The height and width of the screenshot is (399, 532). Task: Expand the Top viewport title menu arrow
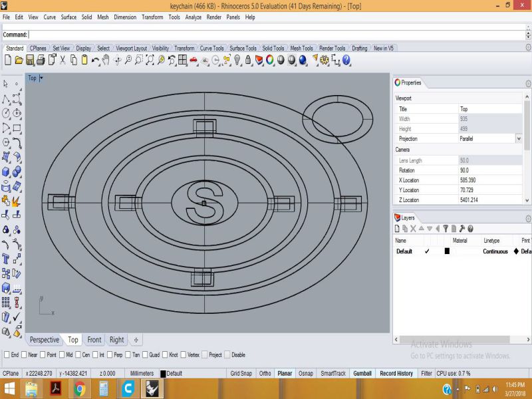click(41, 78)
